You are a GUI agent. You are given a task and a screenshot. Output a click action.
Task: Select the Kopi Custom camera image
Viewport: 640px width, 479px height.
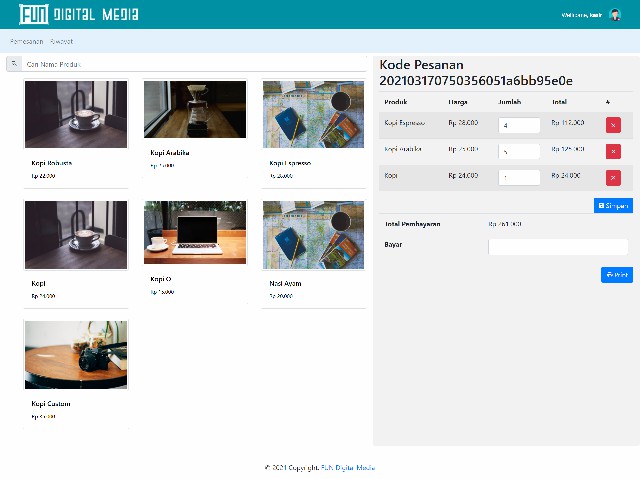coord(76,355)
